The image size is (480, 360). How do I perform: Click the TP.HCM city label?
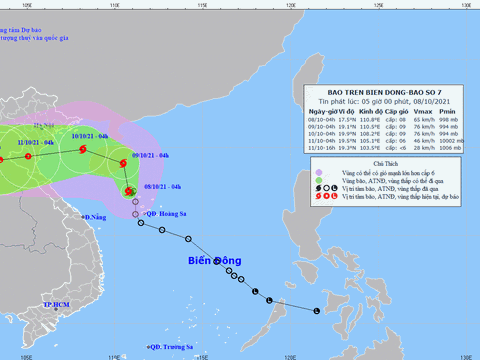[x=56, y=304]
